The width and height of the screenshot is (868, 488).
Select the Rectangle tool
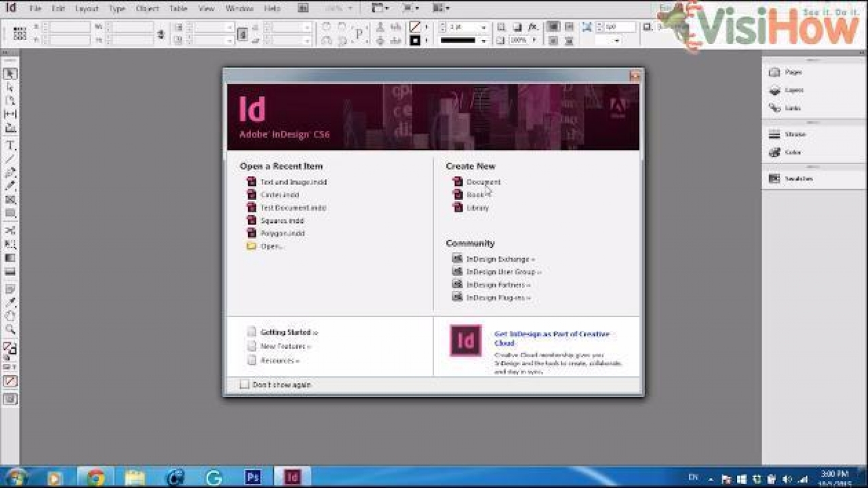coord(10,213)
